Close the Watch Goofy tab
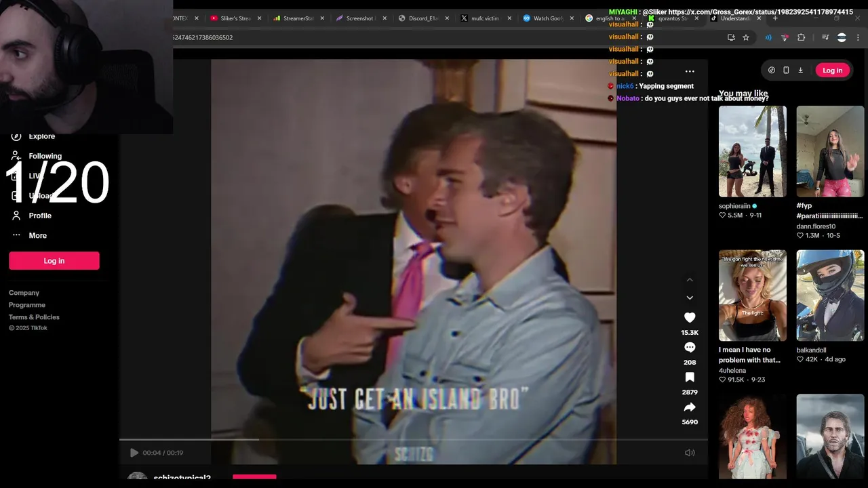The height and width of the screenshot is (488, 868). pos(572,18)
